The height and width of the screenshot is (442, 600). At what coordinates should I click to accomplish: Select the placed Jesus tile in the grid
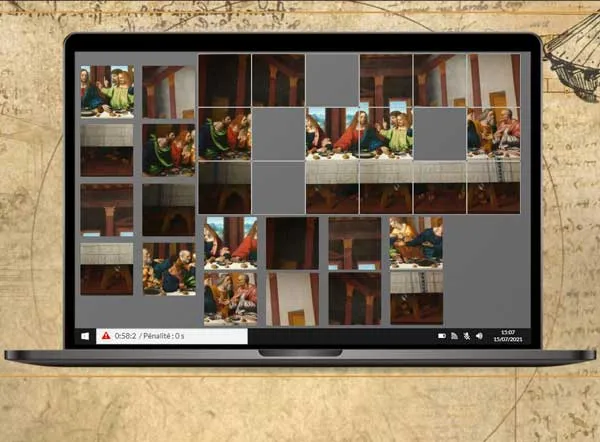pyautogui.click(x=332, y=134)
